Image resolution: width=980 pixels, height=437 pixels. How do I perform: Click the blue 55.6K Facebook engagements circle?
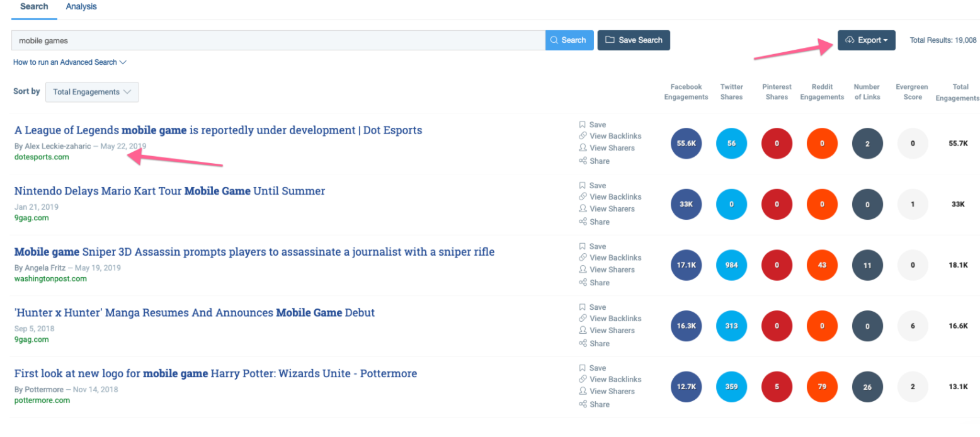pyautogui.click(x=686, y=144)
